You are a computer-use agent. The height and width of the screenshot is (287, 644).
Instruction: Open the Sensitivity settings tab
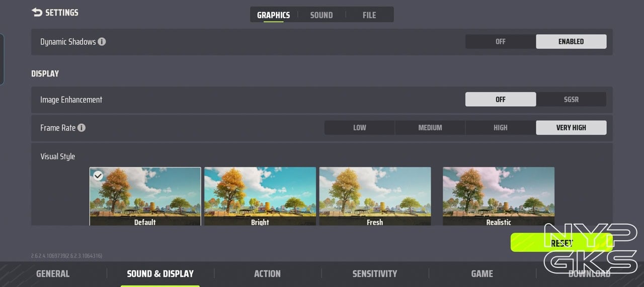click(374, 273)
